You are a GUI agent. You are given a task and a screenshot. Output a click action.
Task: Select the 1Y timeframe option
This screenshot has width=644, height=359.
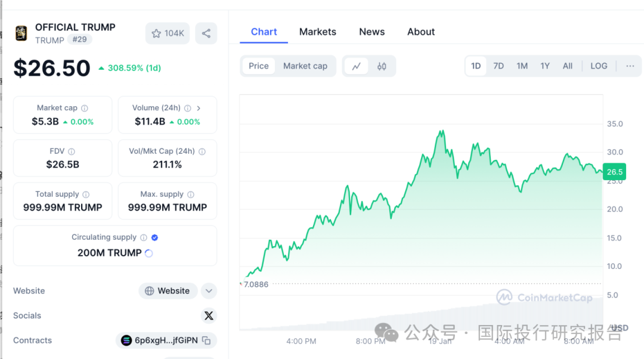click(x=544, y=66)
